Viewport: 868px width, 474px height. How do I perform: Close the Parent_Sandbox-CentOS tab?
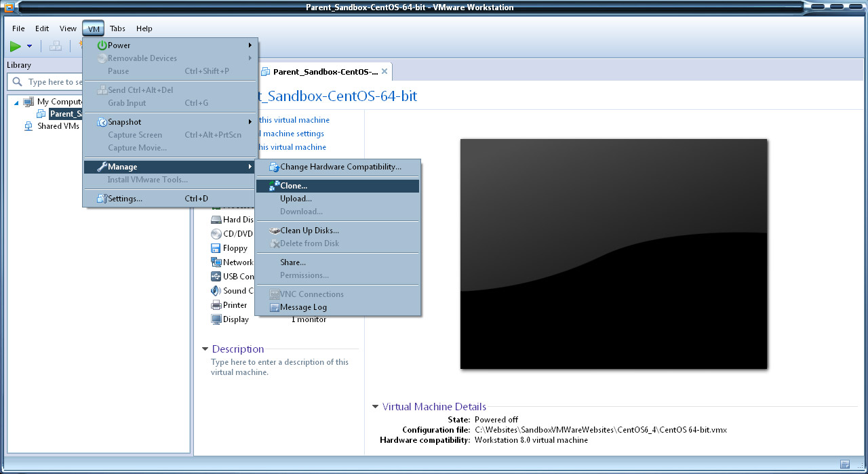pos(384,71)
